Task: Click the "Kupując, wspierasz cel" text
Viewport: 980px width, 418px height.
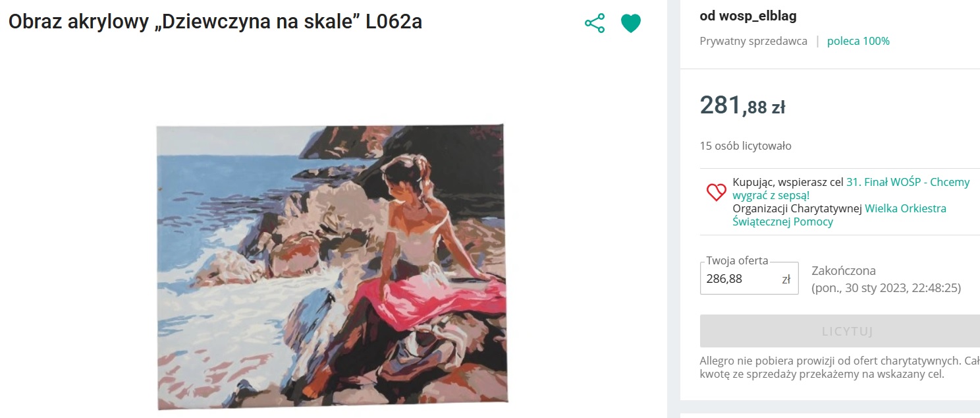Action: pyautogui.click(x=788, y=182)
